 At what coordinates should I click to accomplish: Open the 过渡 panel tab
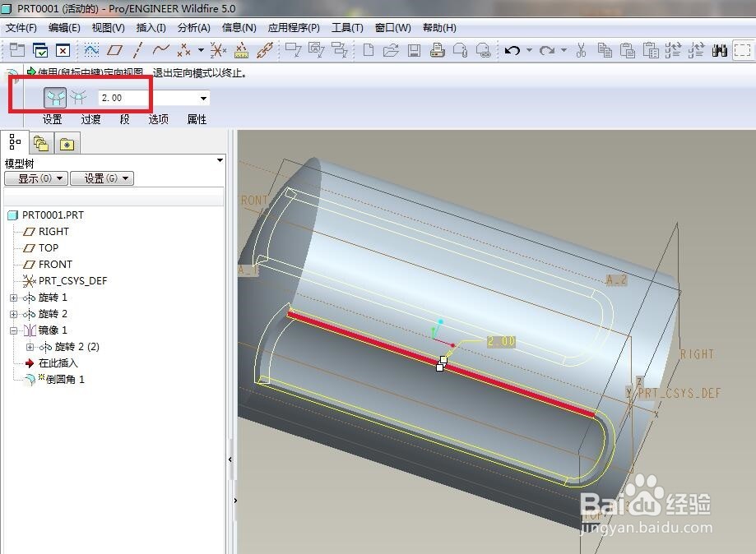point(90,119)
